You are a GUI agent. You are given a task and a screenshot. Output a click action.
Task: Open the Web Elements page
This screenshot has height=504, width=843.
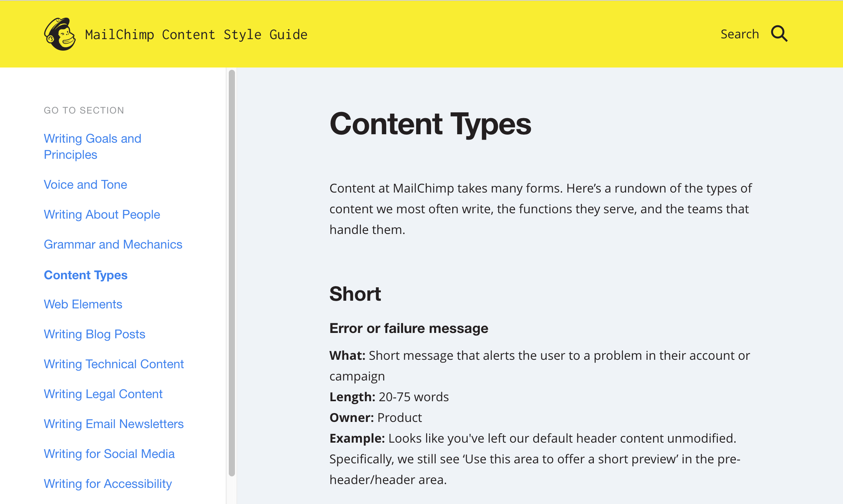[83, 304]
